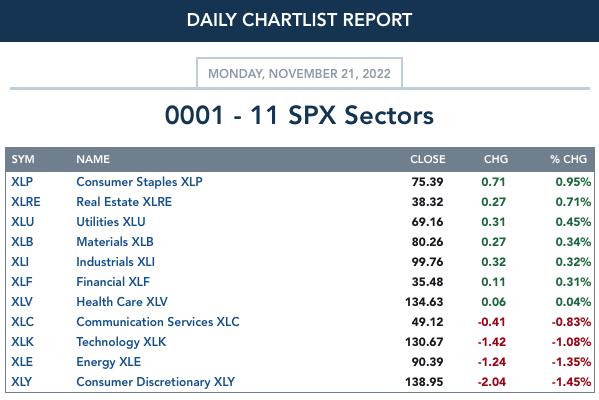Click the XLE symbol link
Viewport: 599px width, 400px height.
coord(22,362)
